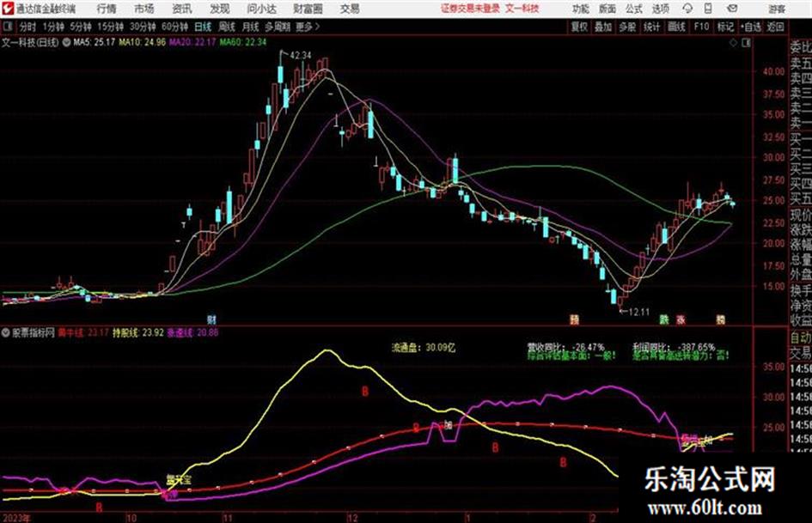Expand the 更多 period options
The image size is (812, 523).
(x=308, y=27)
